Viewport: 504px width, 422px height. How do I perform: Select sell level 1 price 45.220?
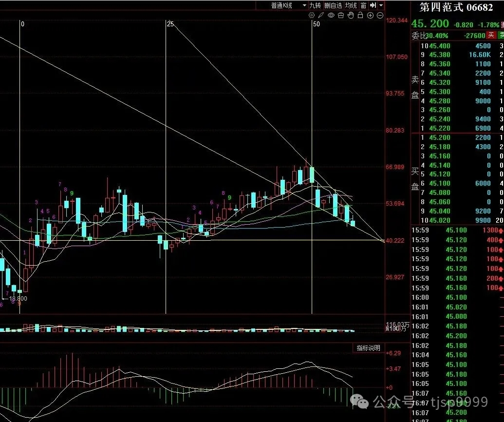[439, 128]
